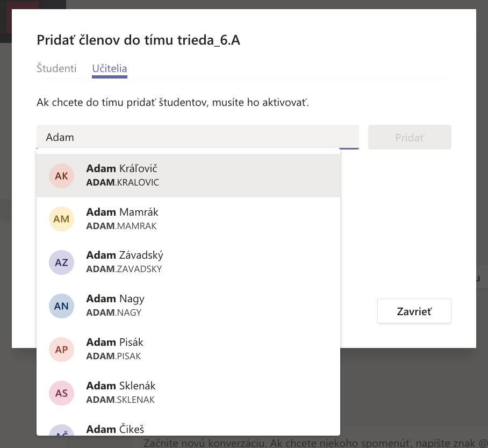Click the dialog title Pridať členov

[x=138, y=40]
